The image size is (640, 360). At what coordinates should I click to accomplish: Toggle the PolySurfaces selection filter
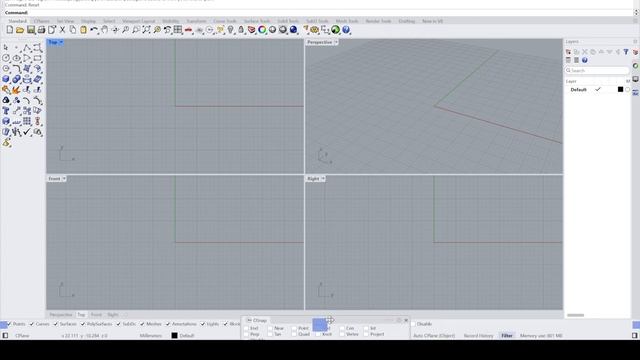click(x=96, y=324)
